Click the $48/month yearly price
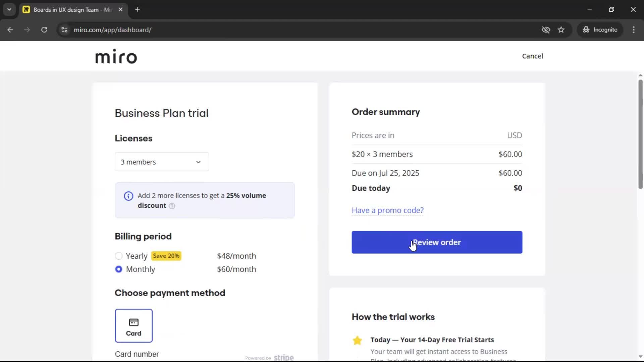 (236, 256)
